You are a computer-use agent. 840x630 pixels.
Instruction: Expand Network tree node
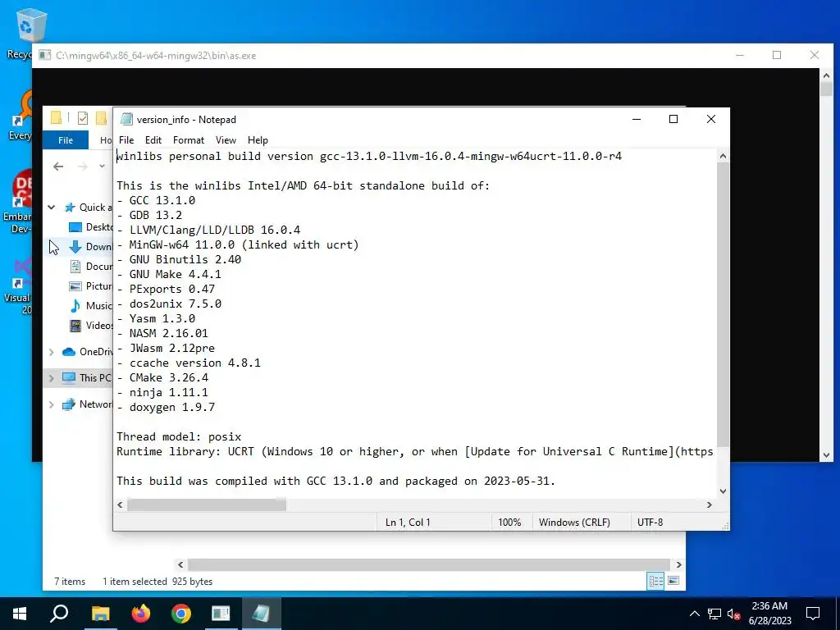coord(52,404)
